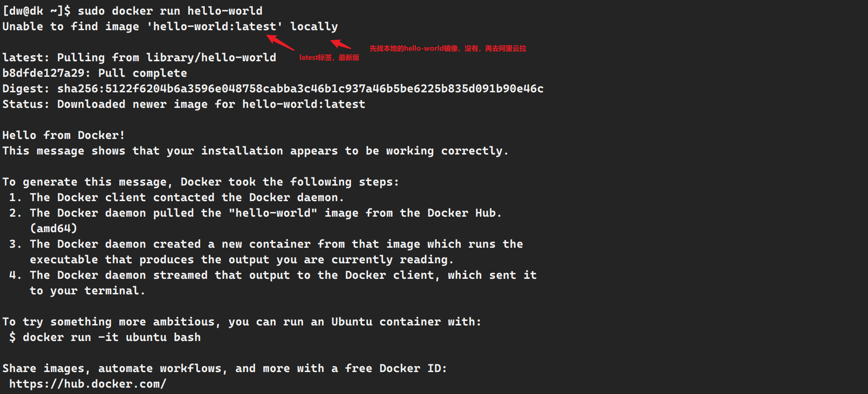Click the 'Status: Downloaded newer image' line

[x=184, y=104]
